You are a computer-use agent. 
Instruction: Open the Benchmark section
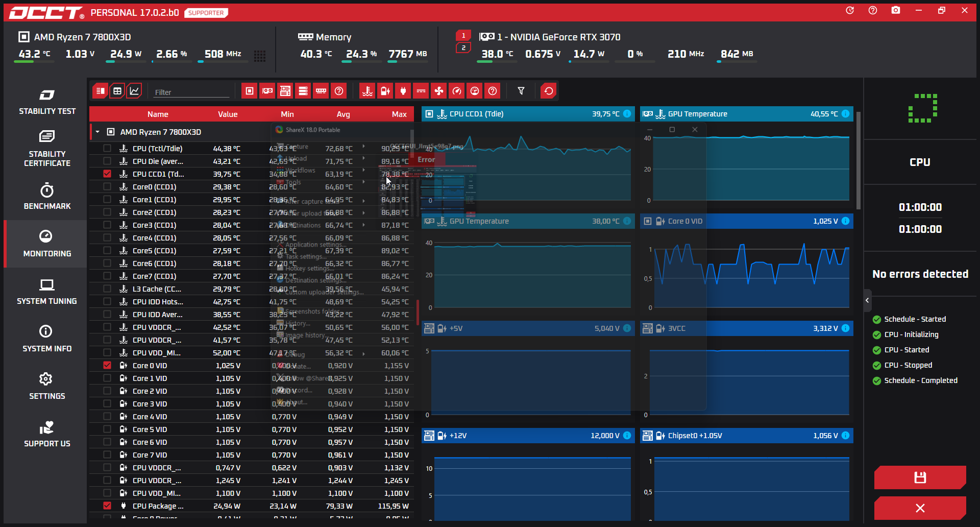[x=47, y=197]
